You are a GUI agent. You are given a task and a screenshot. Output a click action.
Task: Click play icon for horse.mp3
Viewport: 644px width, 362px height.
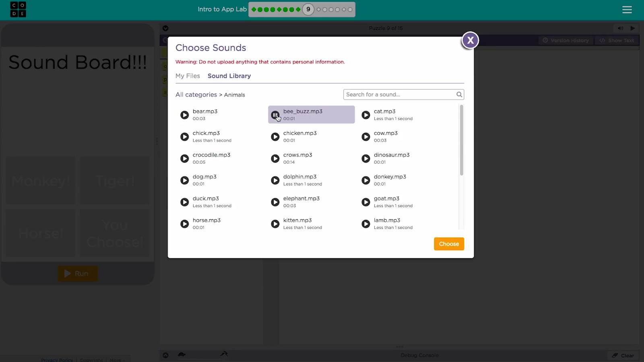pyautogui.click(x=184, y=224)
